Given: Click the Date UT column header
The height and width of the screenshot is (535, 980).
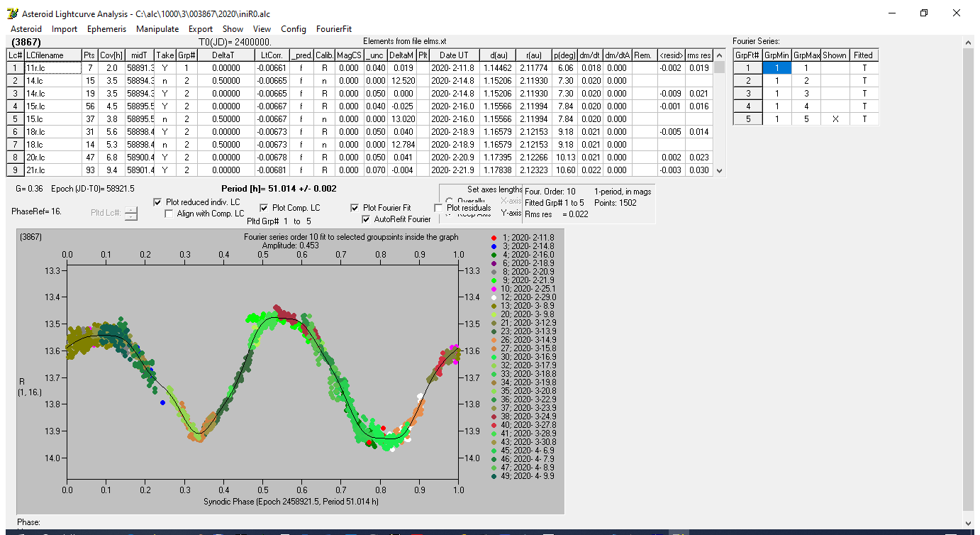Looking at the screenshot, I should tap(454, 55).
